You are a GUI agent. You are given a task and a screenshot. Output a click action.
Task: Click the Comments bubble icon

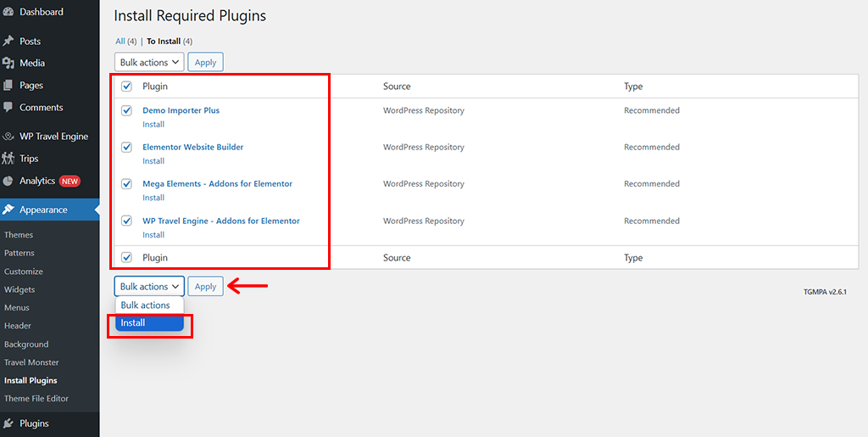tap(8, 108)
